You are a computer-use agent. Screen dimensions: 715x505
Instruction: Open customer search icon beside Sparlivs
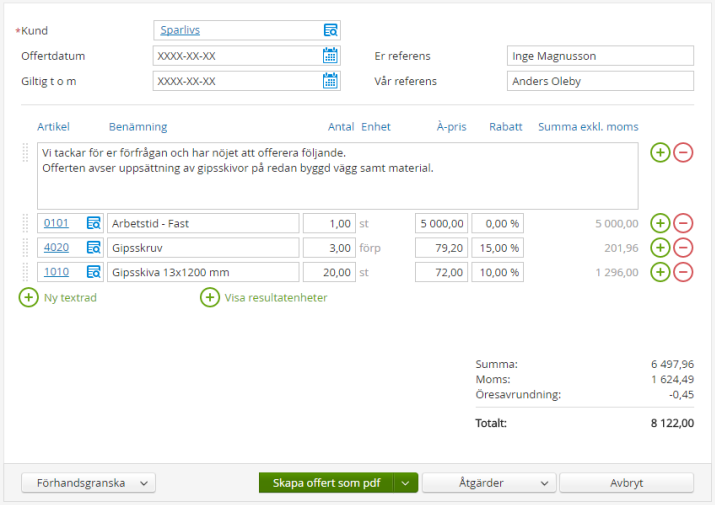(x=331, y=30)
